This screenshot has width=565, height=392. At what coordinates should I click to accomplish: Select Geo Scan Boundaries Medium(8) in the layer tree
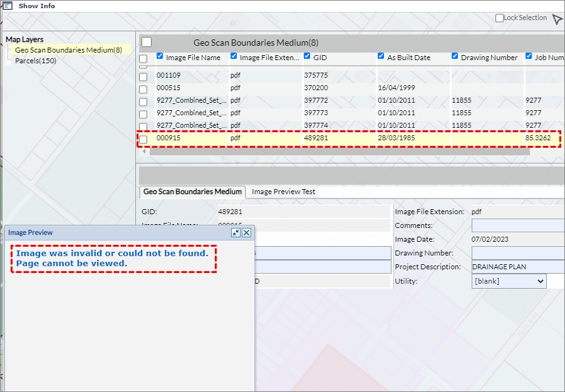(68, 49)
